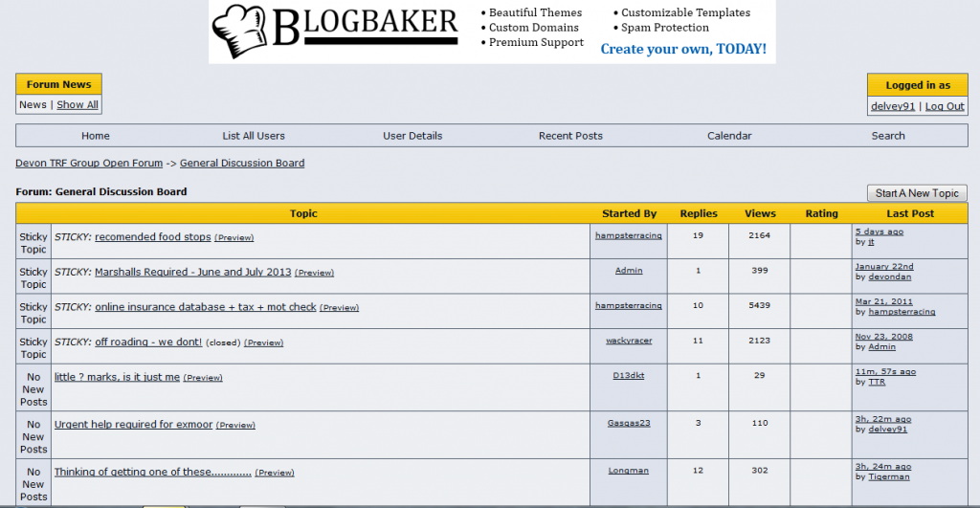Navigate to Devon TRF Group Open Forum breadcrumb
The image size is (980, 508).
(x=89, y=164)
